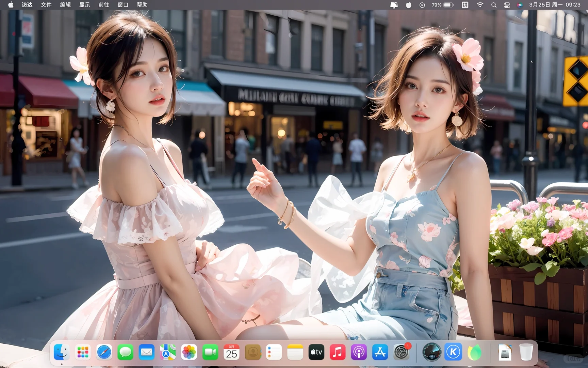
Task: Open the 访达 menu
Action: [27, 5]
